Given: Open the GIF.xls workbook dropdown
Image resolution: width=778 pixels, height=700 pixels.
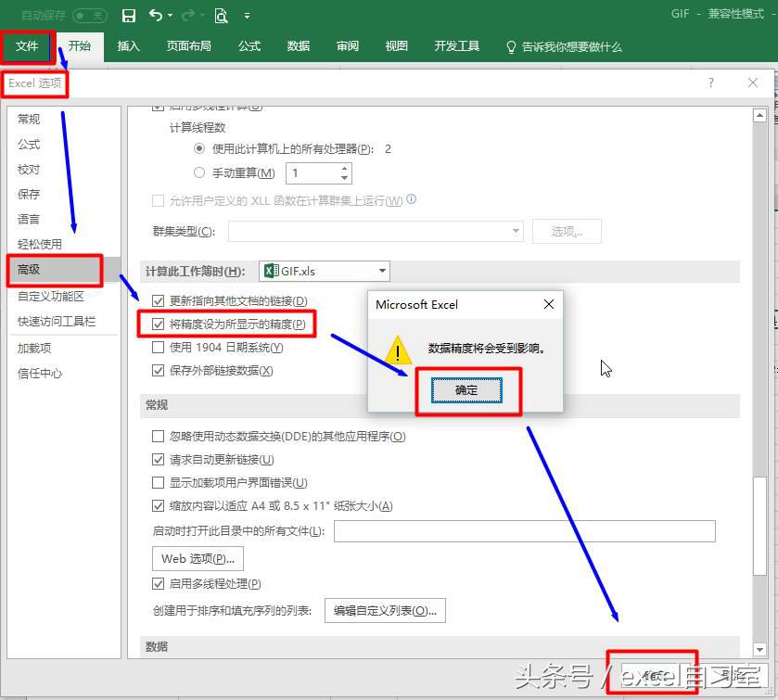Looking at the screenshot, I should [325, 272].
